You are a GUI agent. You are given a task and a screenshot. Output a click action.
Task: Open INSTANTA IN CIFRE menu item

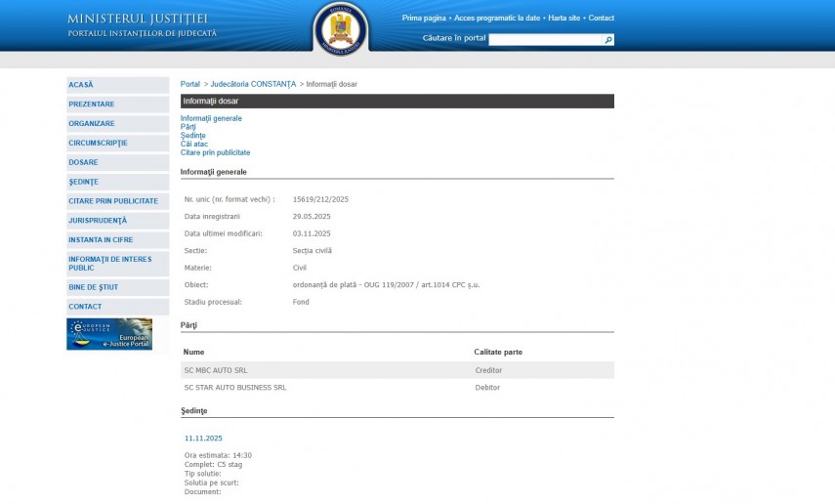pos(117,240)
